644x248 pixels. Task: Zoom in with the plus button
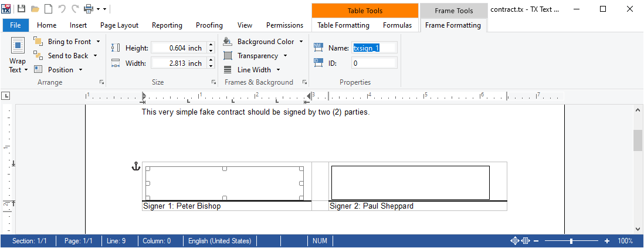pyautogui.click(x=607, y=241)
